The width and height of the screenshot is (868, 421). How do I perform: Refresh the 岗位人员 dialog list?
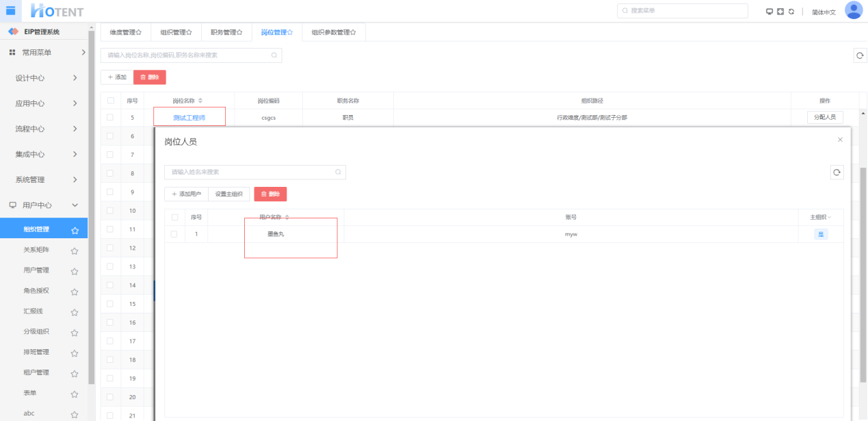pos(837,173)
